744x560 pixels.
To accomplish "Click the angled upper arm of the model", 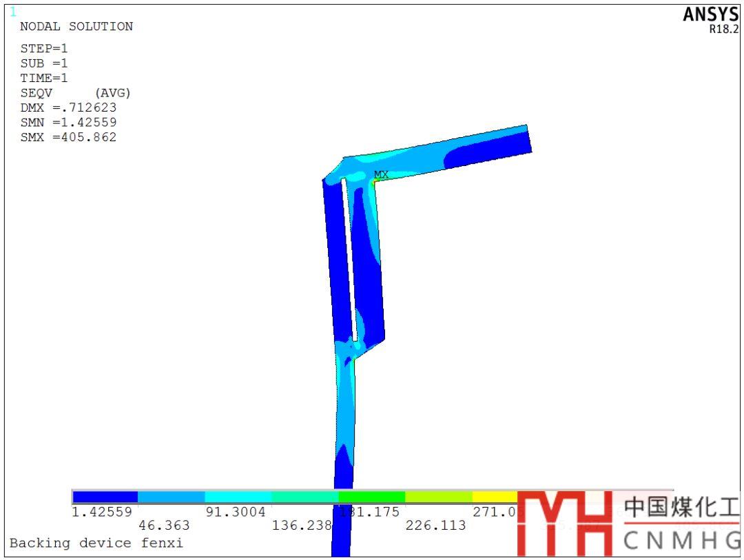I will coord(437,152).
